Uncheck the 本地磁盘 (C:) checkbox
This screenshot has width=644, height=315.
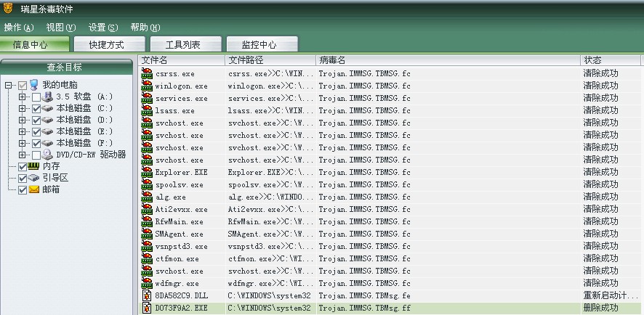pos(36,109)
